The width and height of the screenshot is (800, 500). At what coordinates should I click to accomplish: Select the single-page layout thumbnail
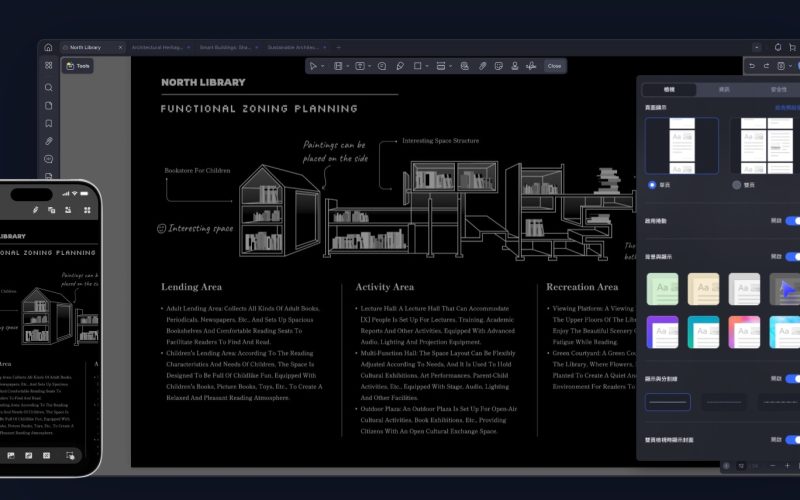681,146
